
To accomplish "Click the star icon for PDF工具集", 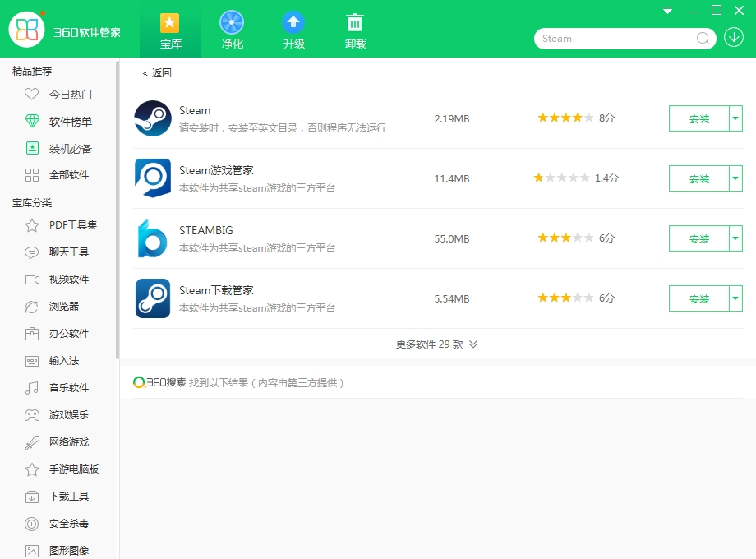I will [32, 225].
